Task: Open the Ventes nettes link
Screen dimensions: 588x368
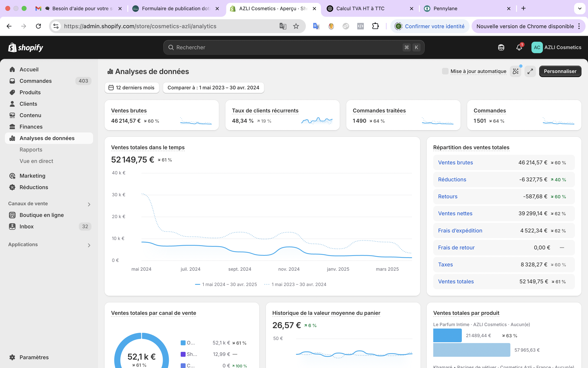Action: pyautogui.click(x=455, y=213)
